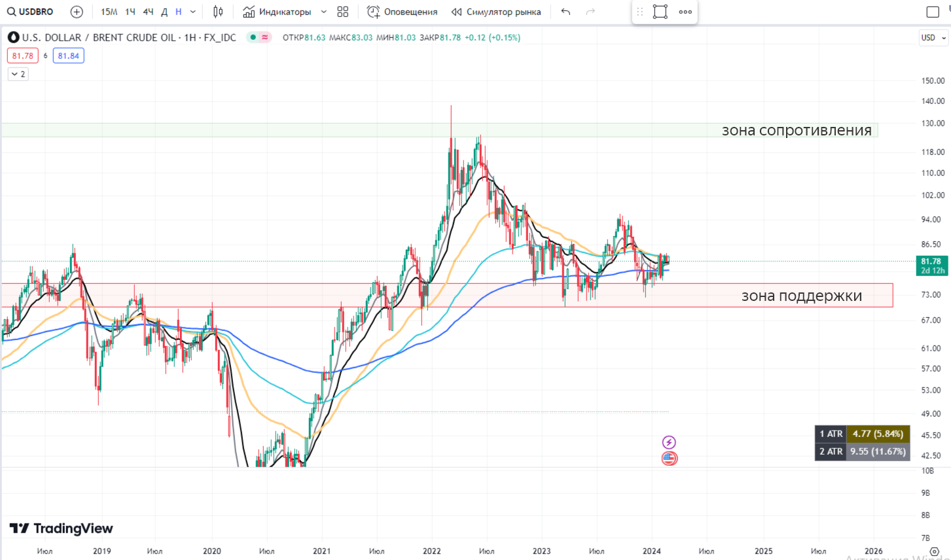Click the green market status dot
The width and height of the screenshot is (951, 560).
coord(253,37)
